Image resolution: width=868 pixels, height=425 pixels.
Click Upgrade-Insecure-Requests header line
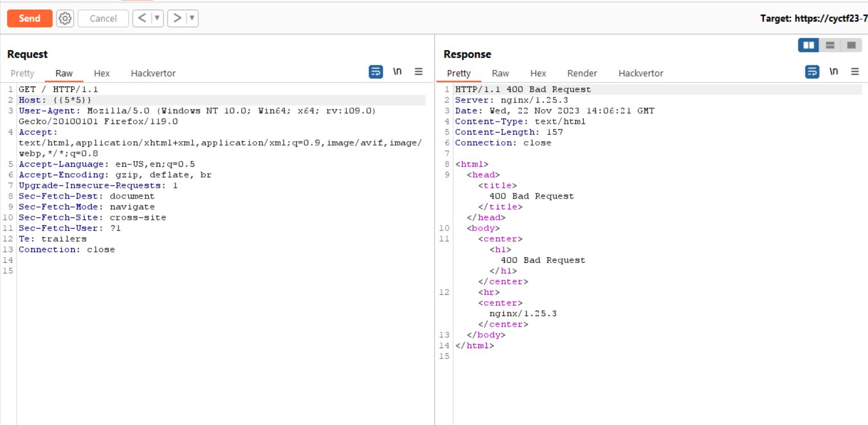98,185
